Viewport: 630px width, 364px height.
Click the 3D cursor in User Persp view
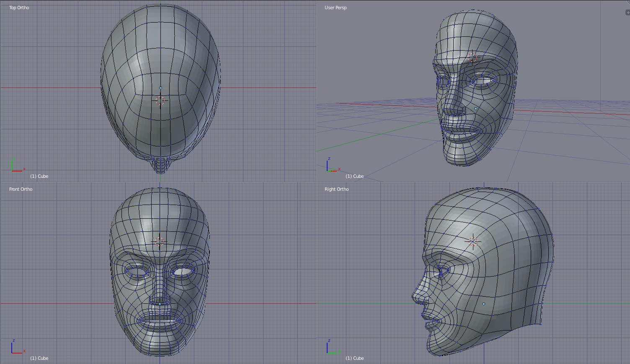(x=472, y=58)
